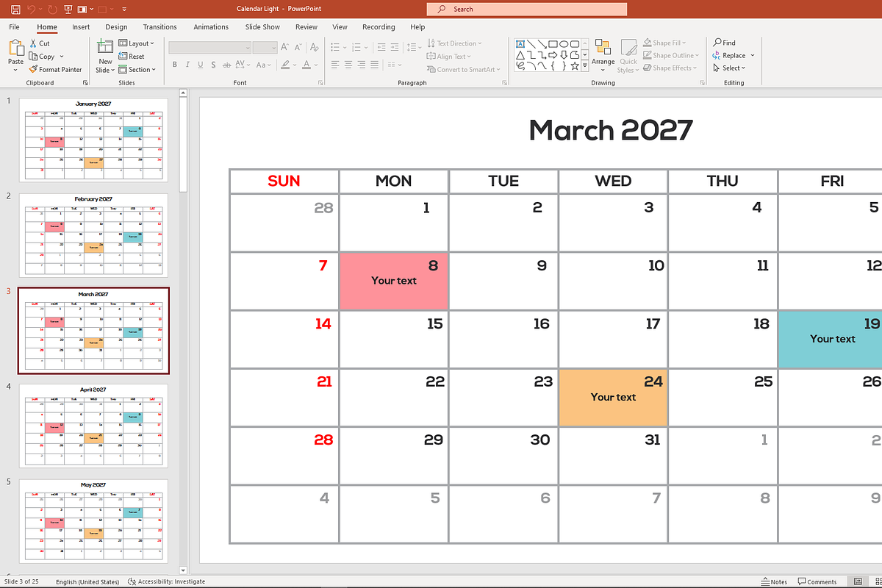Click the Reset slide icon

[x=123, y=57]
